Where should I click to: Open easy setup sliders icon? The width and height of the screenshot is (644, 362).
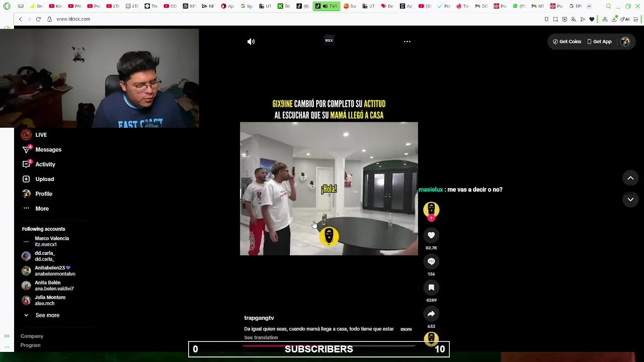point(636,19)
